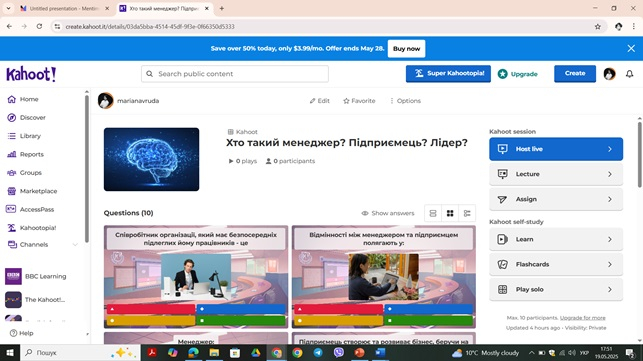Viewport: 643px width, 361px height.
Task: Bookmark this page with star
Action: click(x=597, y=27)
